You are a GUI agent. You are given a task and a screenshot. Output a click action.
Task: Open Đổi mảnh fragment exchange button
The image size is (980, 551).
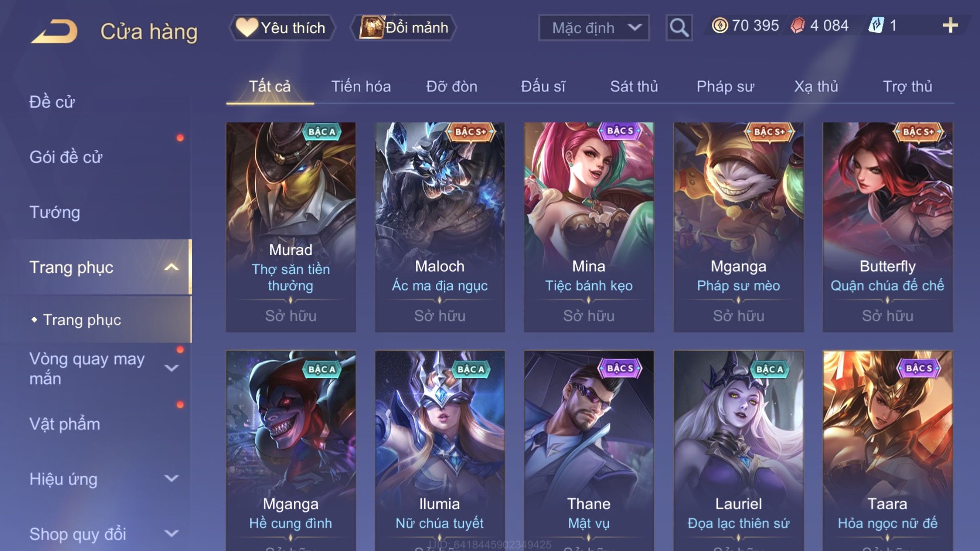(x=403, y=28)
